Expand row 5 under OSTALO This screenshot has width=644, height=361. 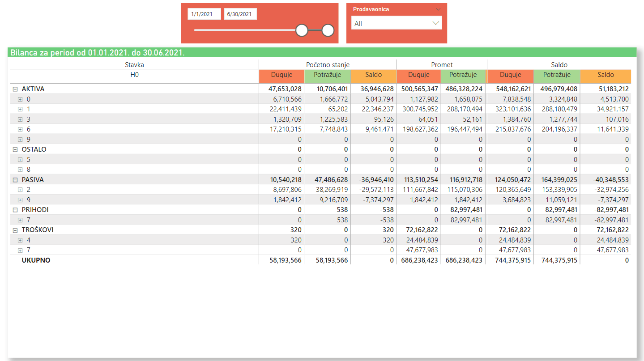pyautogui.click(x=20, y=160)
